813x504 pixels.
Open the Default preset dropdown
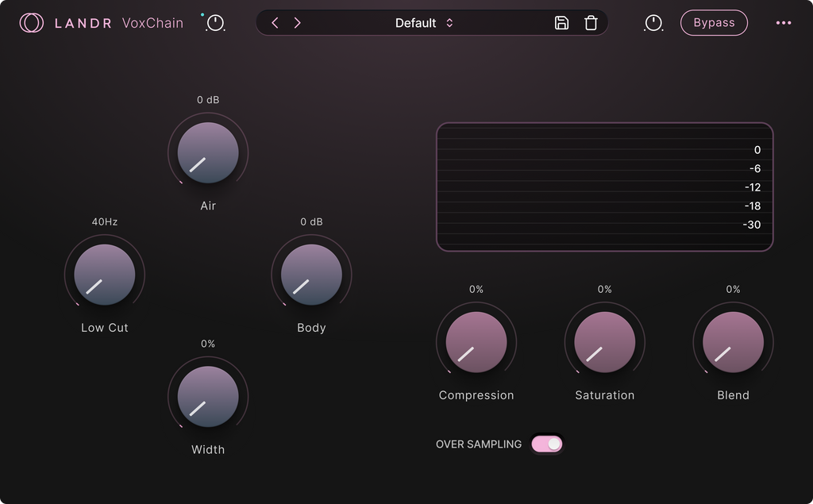(424, 23)
